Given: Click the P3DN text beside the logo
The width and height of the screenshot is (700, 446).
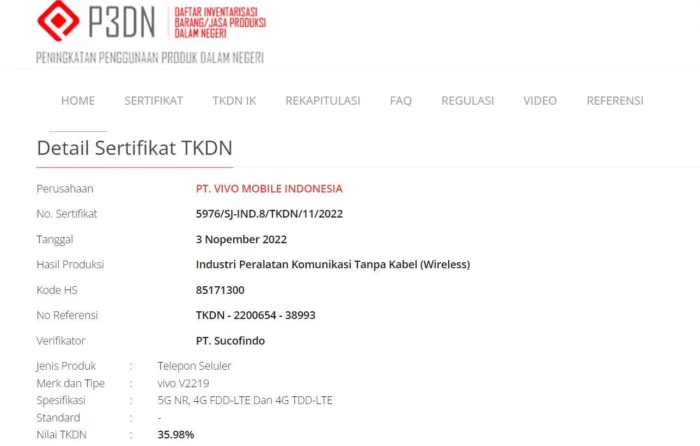Looking at the screenshot, I should tap(121, 21).
